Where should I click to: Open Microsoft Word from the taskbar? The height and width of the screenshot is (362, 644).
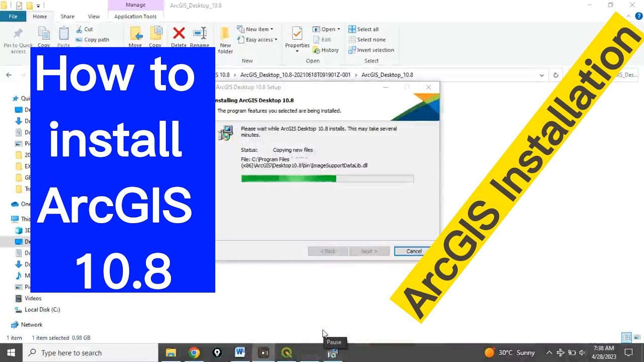(x=240, y=352)
